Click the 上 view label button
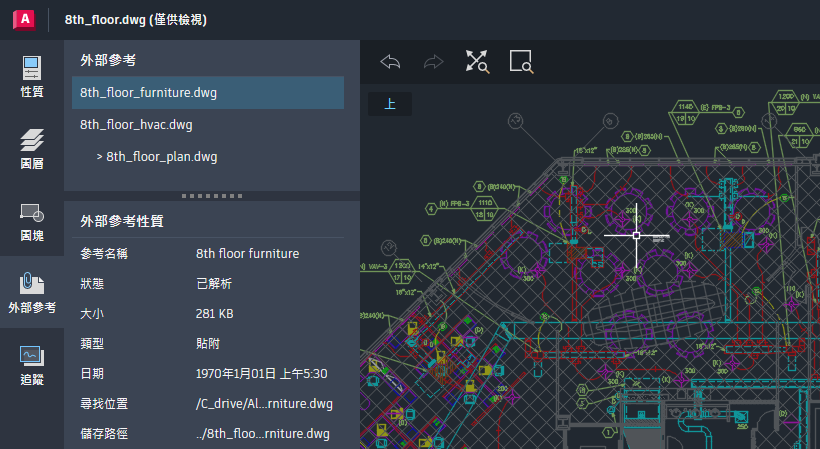 tap(390, 104)
